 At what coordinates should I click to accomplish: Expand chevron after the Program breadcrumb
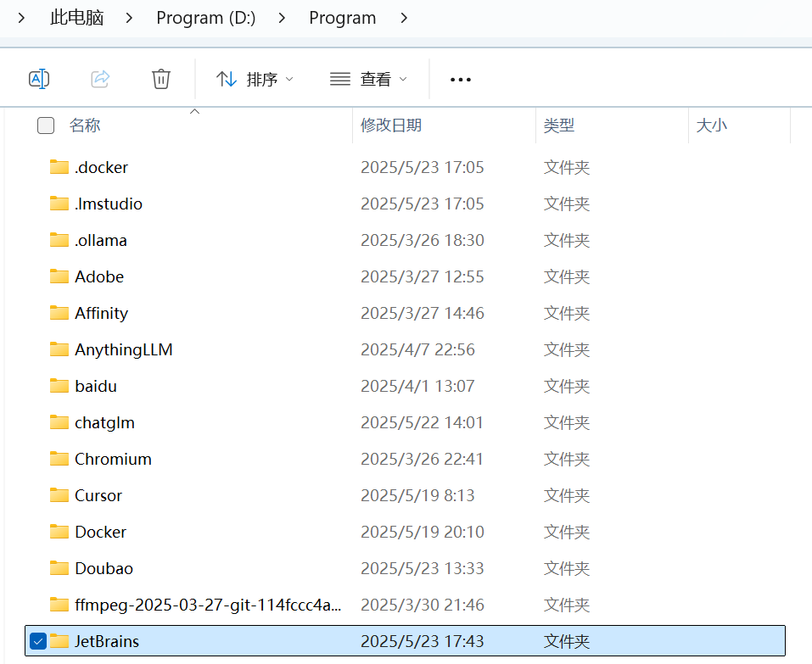404,18
